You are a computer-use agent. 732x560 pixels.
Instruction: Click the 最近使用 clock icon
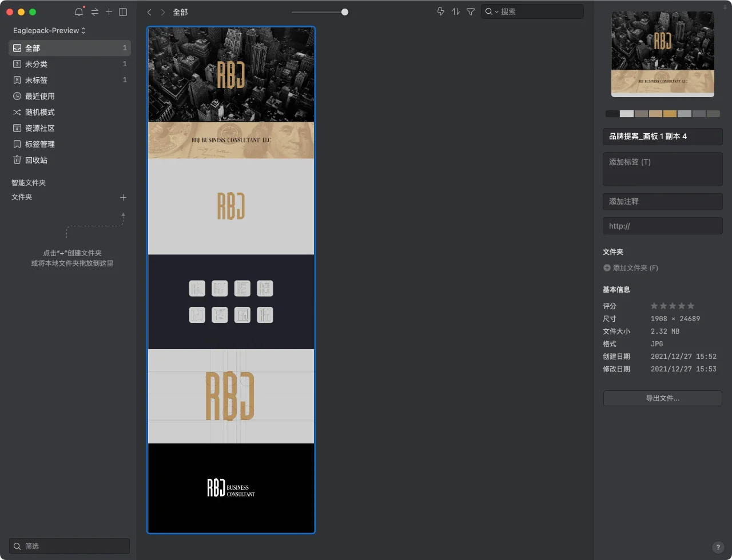coord(17,96)
